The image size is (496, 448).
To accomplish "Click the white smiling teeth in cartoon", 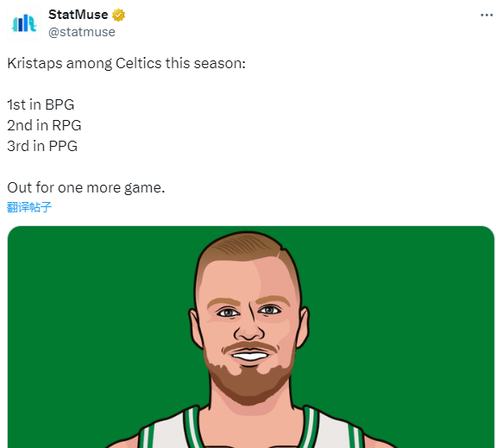I will tap(250, 357).
